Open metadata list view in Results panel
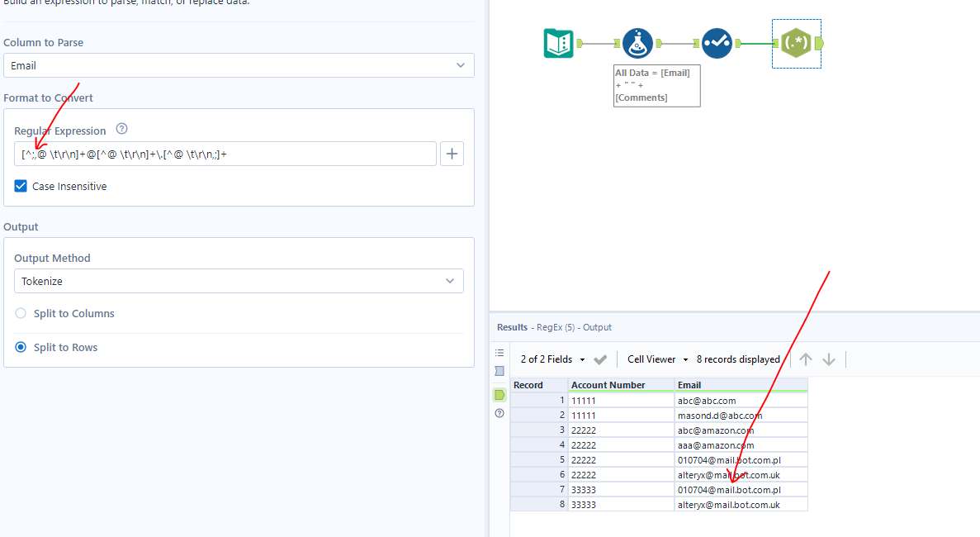 coord(499,353)
